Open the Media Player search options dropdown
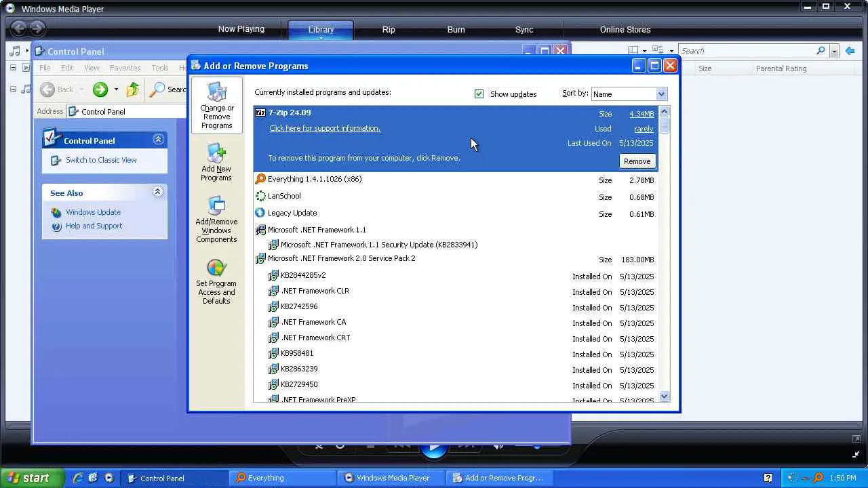This screenshot has height=488, width=868. coord(834,51)
